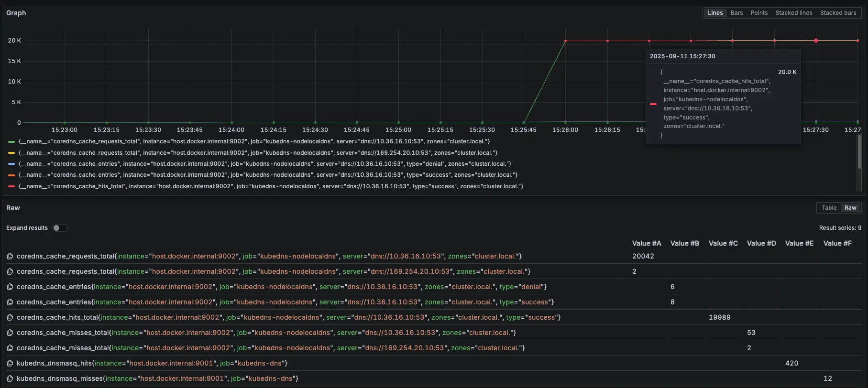868x388 pixels.
Task: Copy the coredns_cache_requests_total 169.254.20.10 series
Action: coord(10,272)
